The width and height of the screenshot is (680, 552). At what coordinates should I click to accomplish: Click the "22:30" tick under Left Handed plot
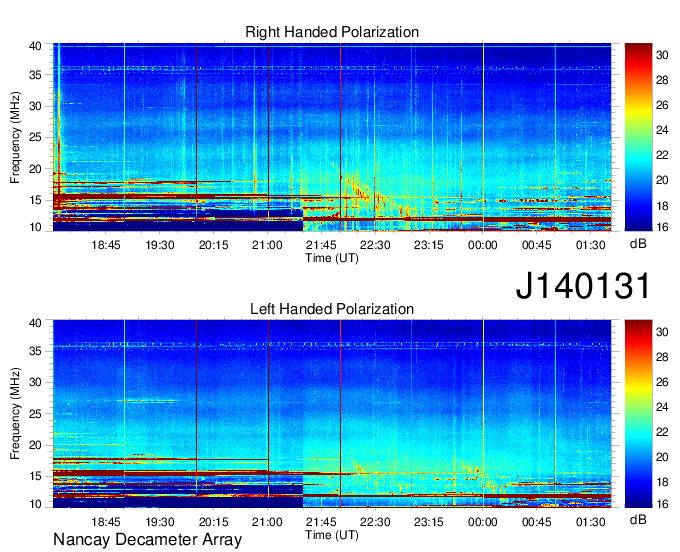(375, 522)
